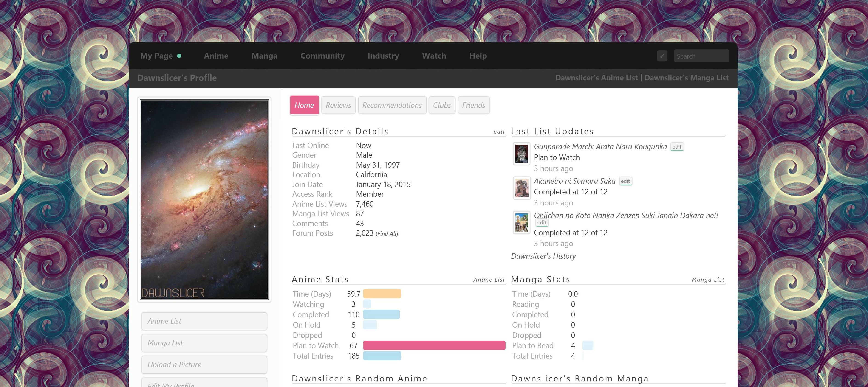Click the Akaneiro ni Somaru Saka thumbnail

coord(521,188)
